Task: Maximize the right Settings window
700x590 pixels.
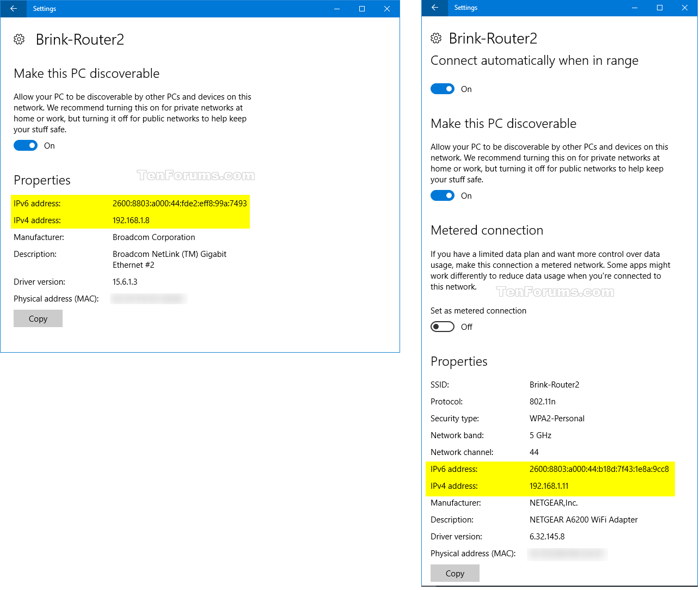Action: point(660,8)
